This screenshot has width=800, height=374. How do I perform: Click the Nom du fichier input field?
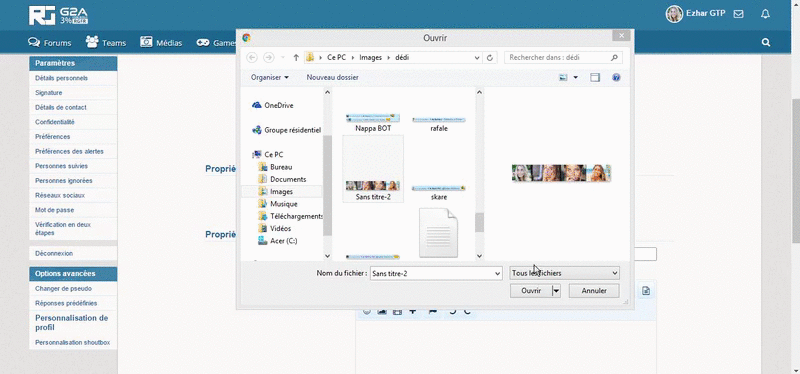tap(436, 273)
